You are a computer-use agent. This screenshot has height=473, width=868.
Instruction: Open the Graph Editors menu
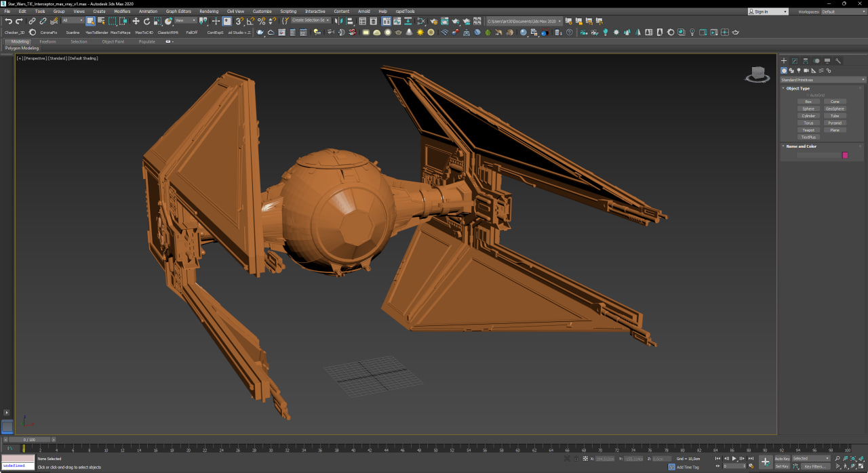178,12
